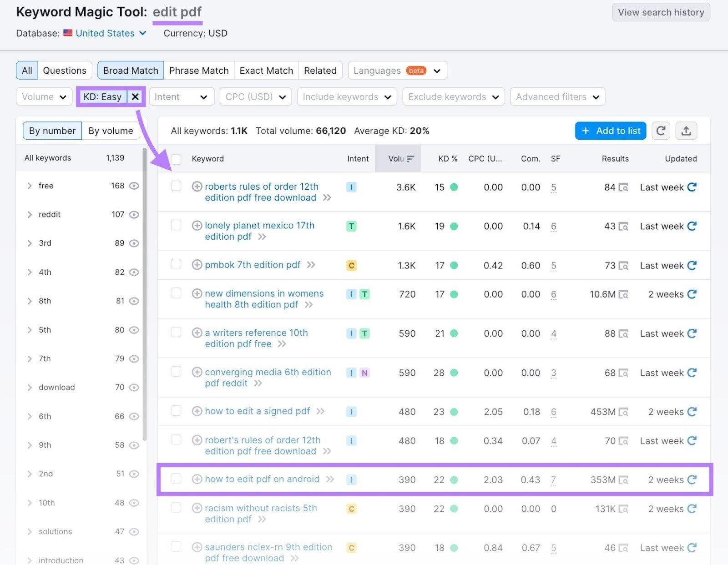
Task: Click the plus icon beside "how to edit a signed pdf"
Action: [197, 411]
